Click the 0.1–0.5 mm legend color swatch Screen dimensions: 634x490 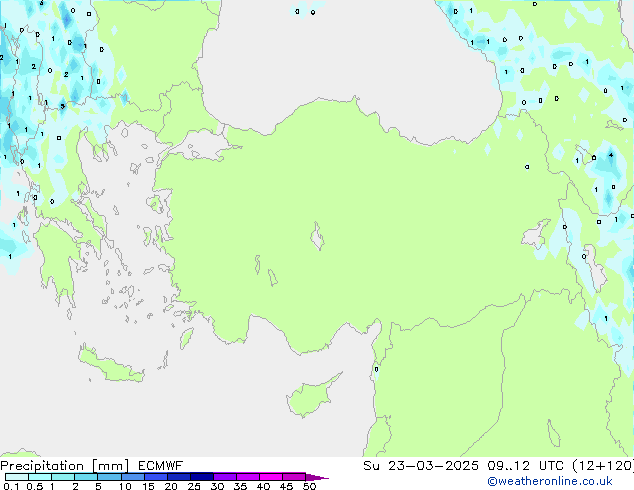17,477
